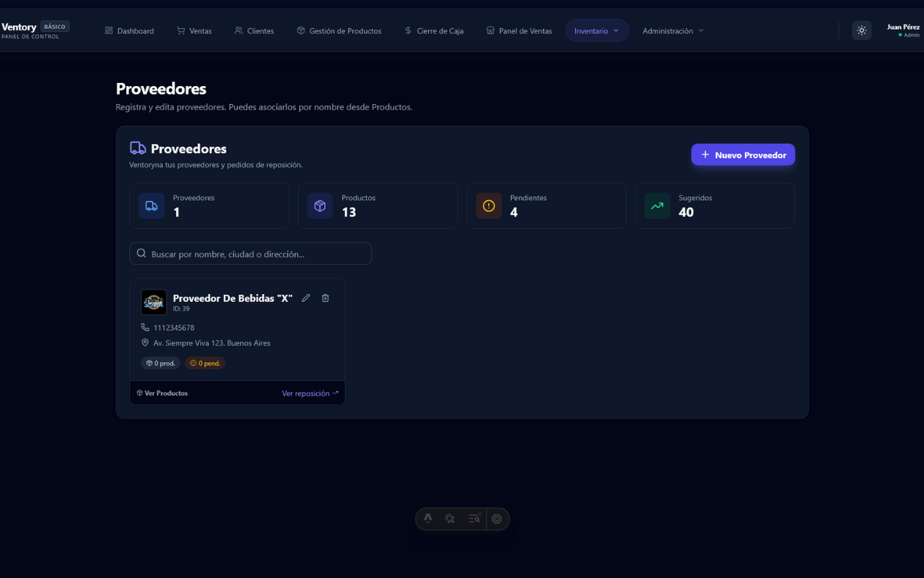This screenshot has width=924, height=578.
Task: Expand the Administración dropdown menu
Action: [x=673, y=31]
